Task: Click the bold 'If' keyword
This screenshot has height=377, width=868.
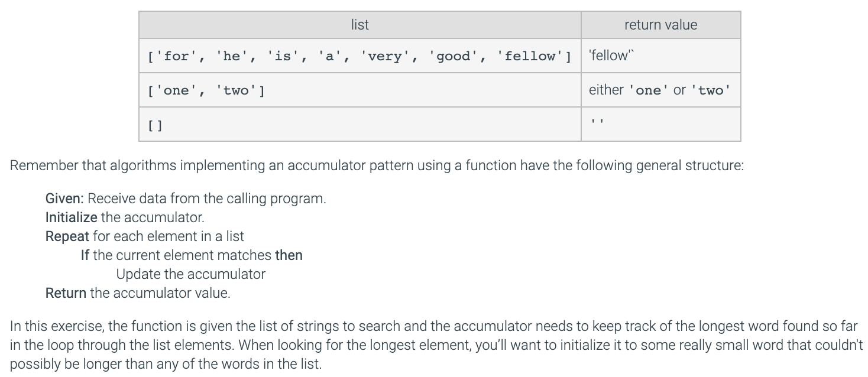Action: coord(85,255)
